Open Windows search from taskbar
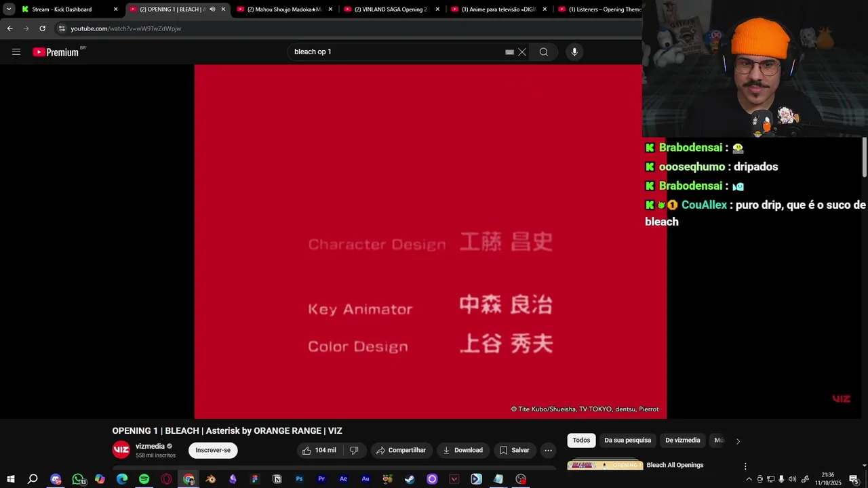 point(33,479)
